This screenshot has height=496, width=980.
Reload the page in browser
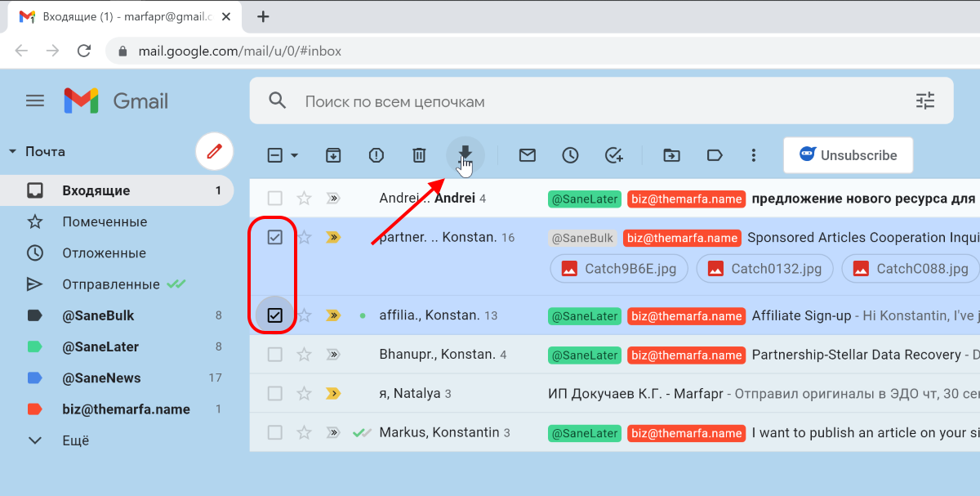pyautogui.click(x=83, y=51)
